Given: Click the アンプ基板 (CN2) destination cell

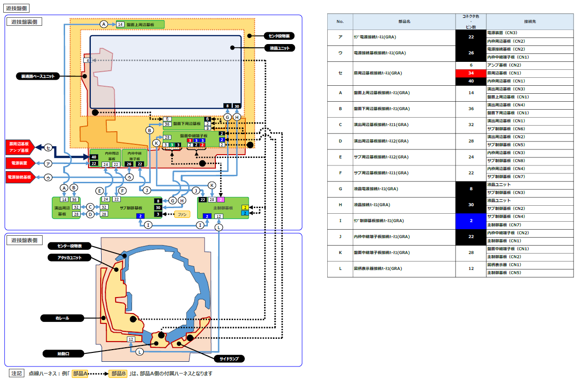Looking at the screenshot, I should tap(530, 65).
